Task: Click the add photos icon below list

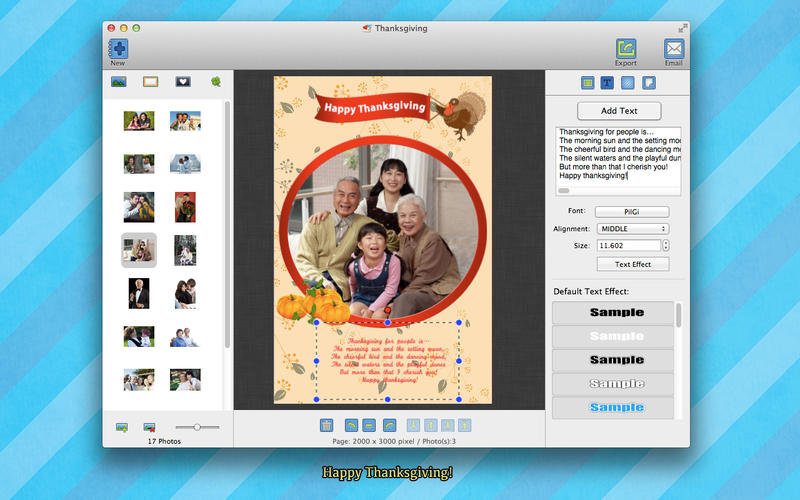Action: click(121, 427)
